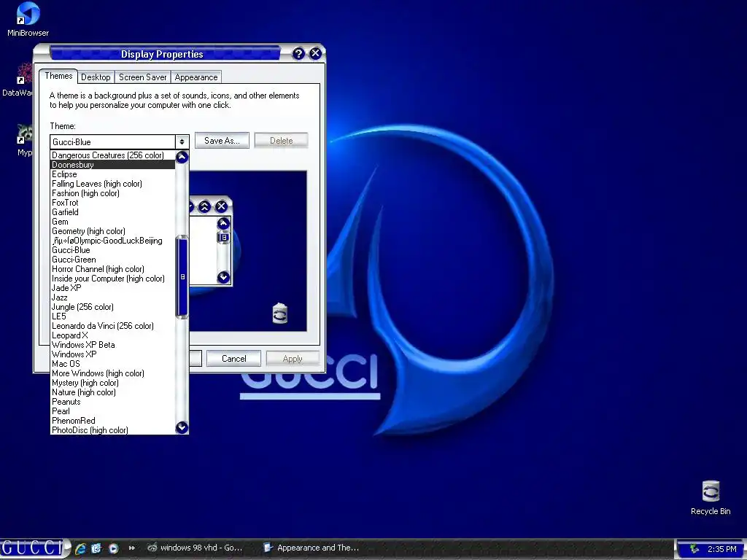Select the Leopard X theme

113,335
